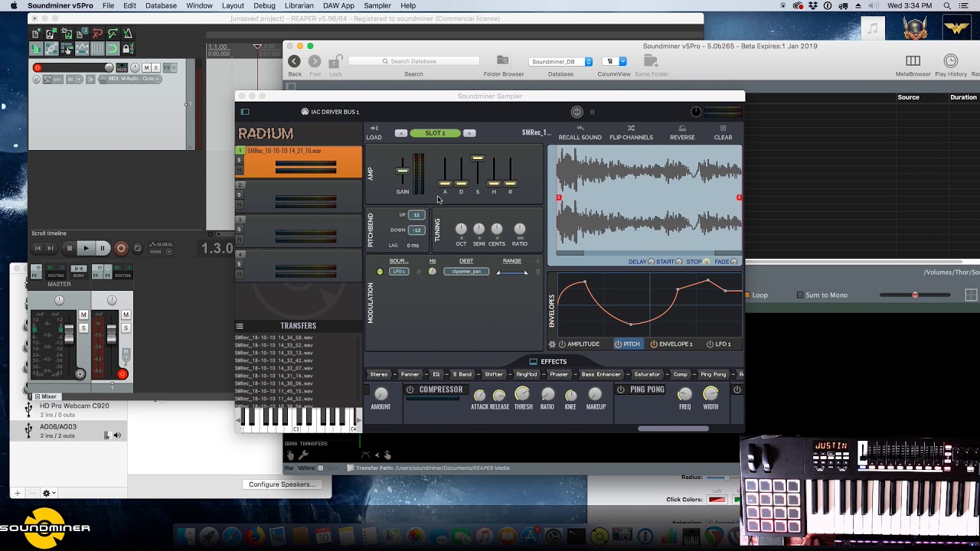Add a modulation row with the plus icon
Viewport: 980px width, 551px height.
(x=537, y=261)
